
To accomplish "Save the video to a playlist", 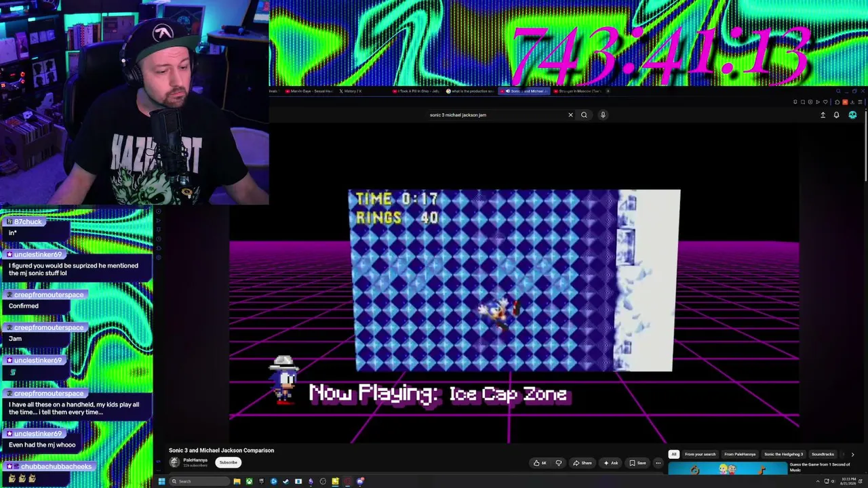I will click(637, 463).
